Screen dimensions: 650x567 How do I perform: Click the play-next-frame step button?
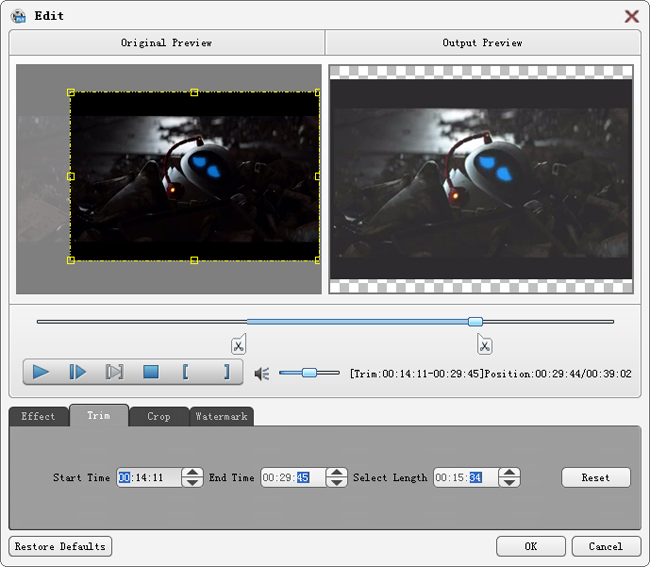(x=78, y=372)
